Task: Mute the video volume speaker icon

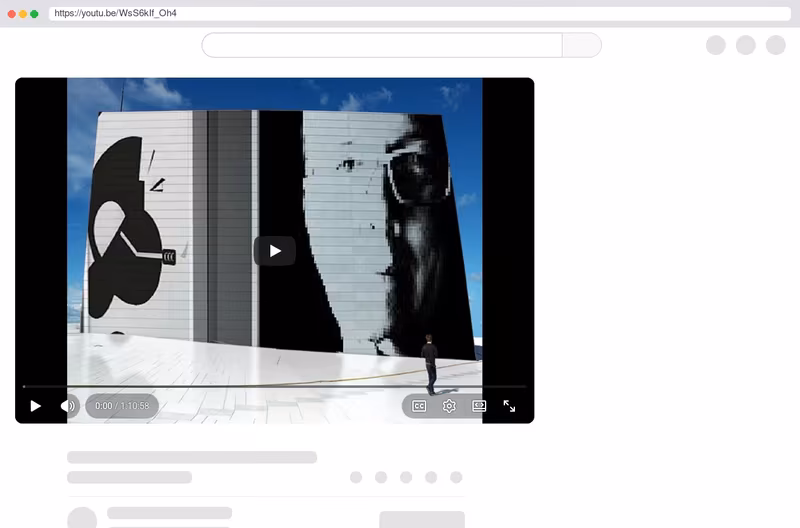Action: coord(69,406)
